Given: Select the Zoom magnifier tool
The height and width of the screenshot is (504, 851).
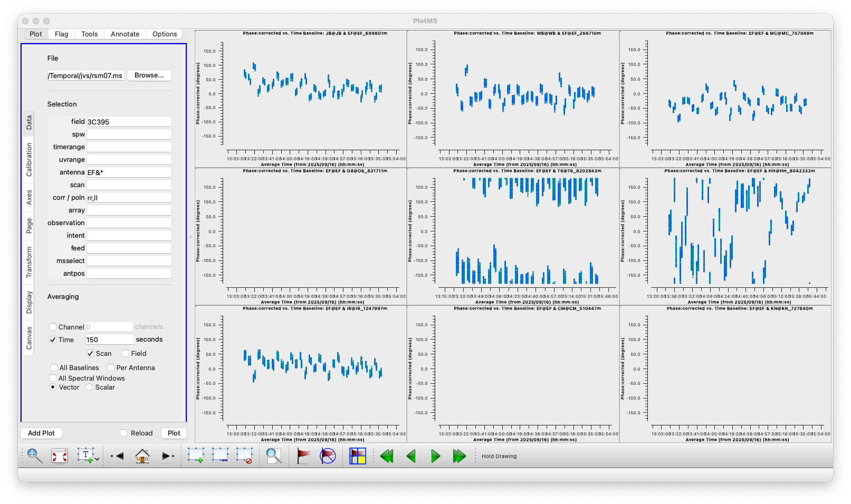Looking at the screenshot, I should tap(35, 456).
